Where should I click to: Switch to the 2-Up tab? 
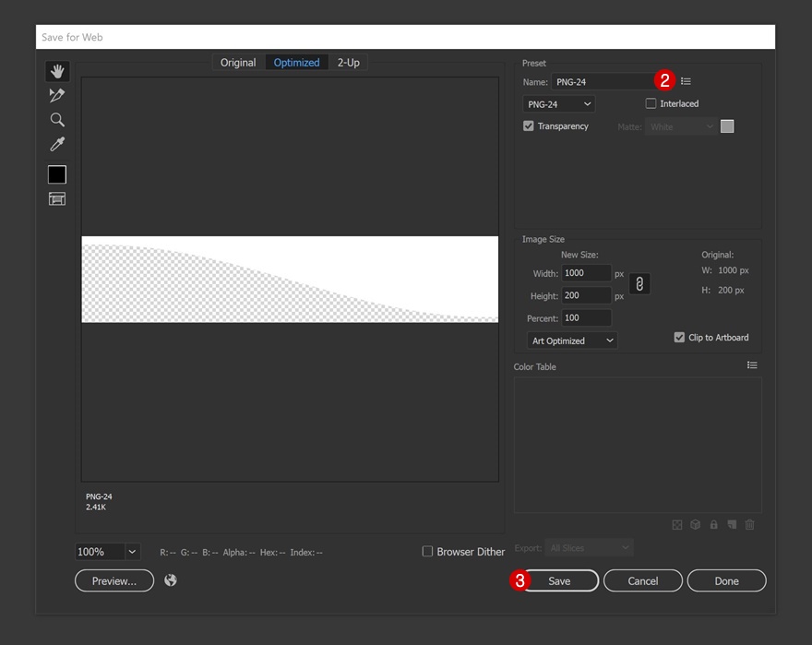coord(348,63)
